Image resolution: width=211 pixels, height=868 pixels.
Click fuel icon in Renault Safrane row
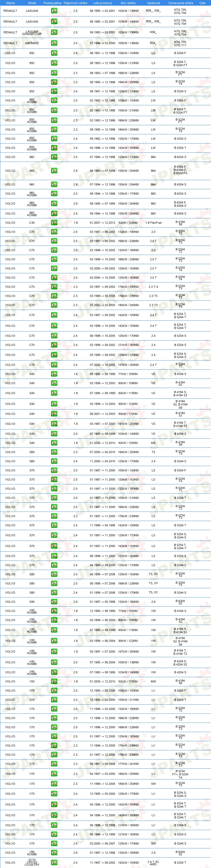54,43
